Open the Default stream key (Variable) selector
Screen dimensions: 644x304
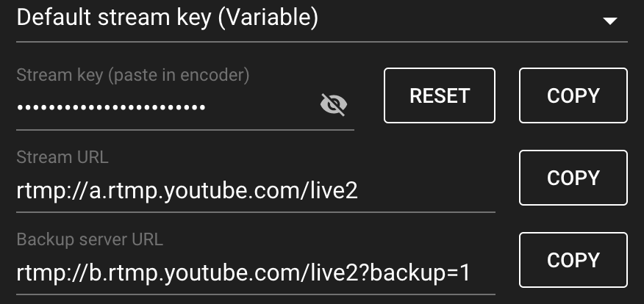click(x=321, y=19)
